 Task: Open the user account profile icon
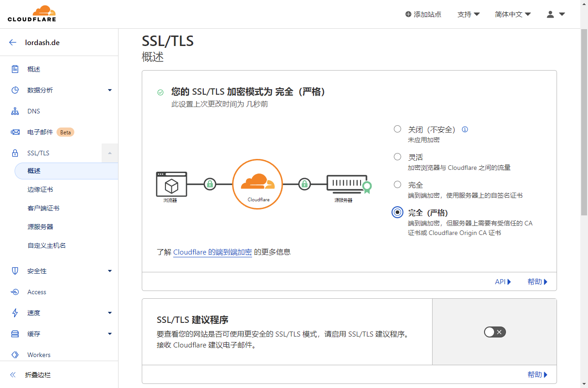(x=550, y=14)
